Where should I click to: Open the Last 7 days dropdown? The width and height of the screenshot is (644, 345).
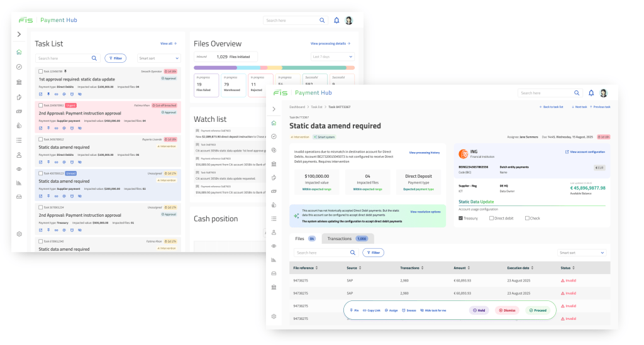(333, 57)
